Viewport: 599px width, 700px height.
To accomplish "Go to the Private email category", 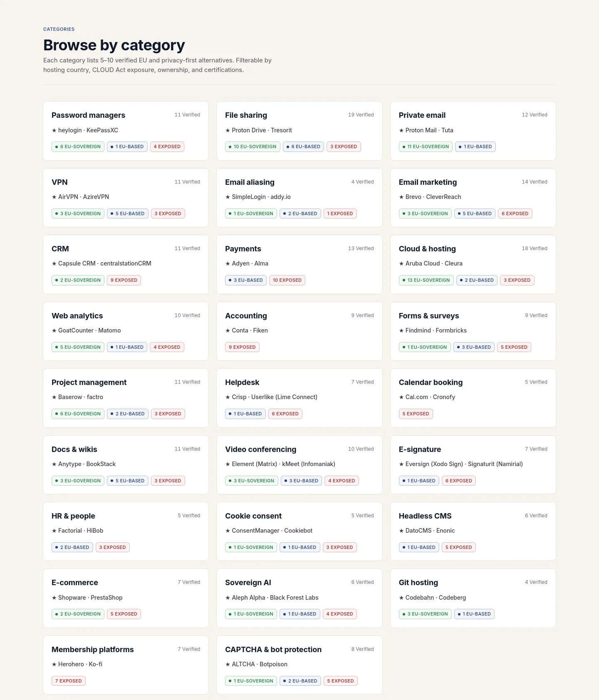I will pos(473,131).
